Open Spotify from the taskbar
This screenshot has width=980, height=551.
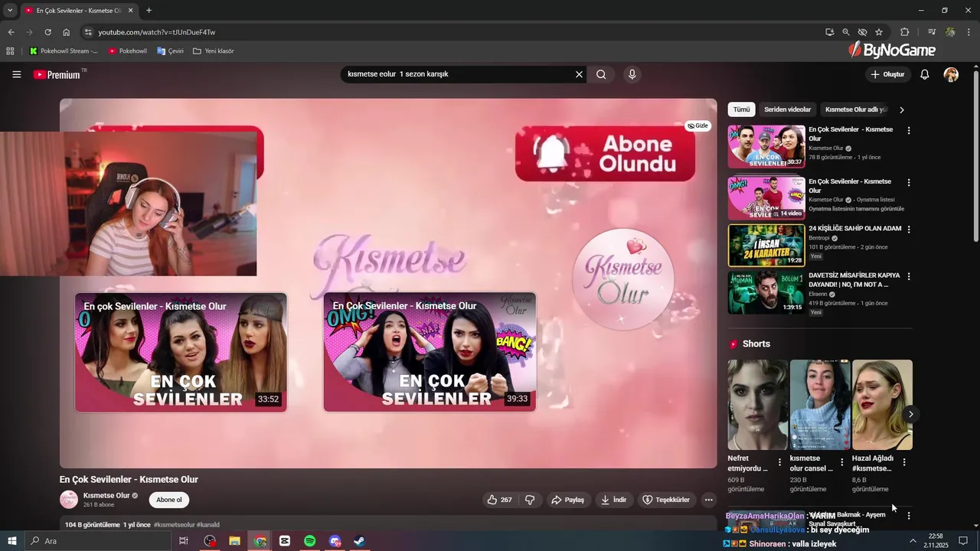click(310, 541)
